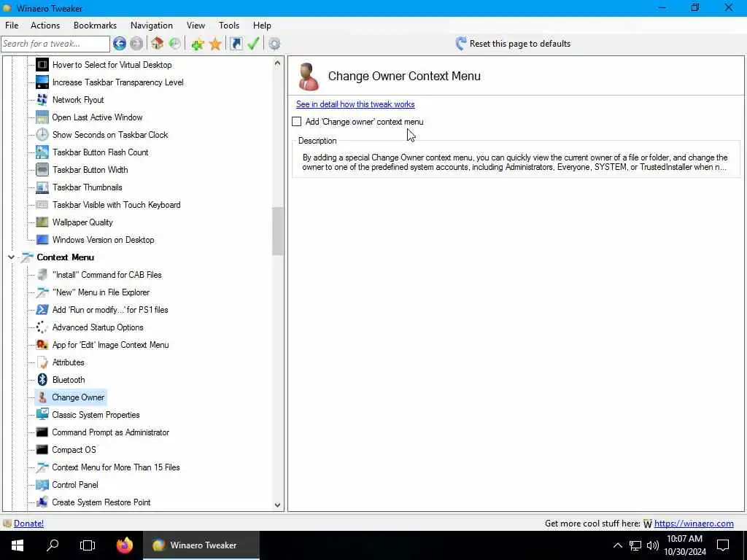Open the Bookmarks menu
The image size is (747, 560).
(95, 26)
